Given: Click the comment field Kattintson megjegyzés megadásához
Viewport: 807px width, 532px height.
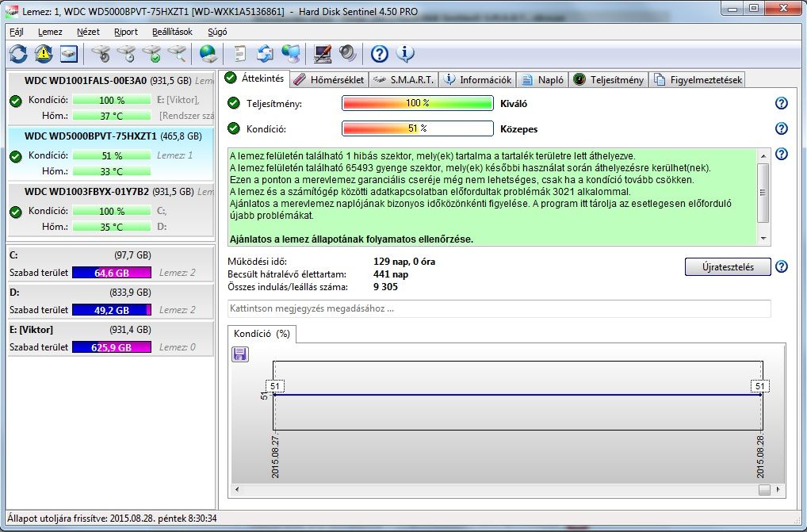Looking at the screenshot, I should coord(499,308).
